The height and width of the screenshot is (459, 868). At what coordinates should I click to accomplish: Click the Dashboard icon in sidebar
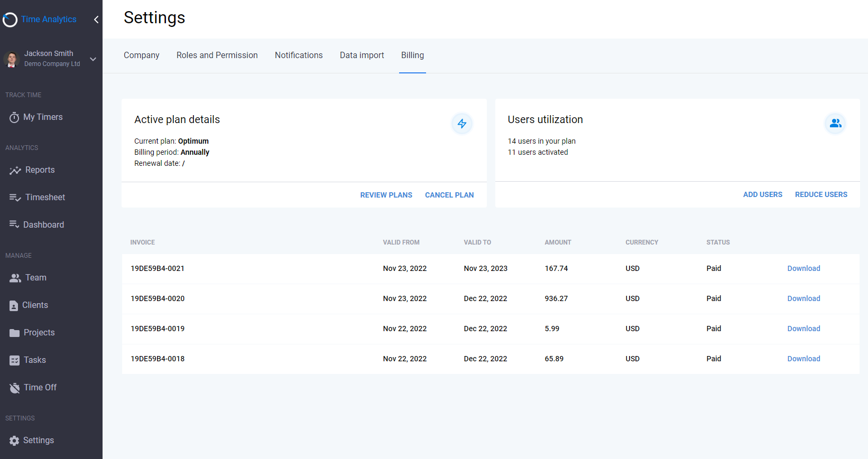click(14, 224)
